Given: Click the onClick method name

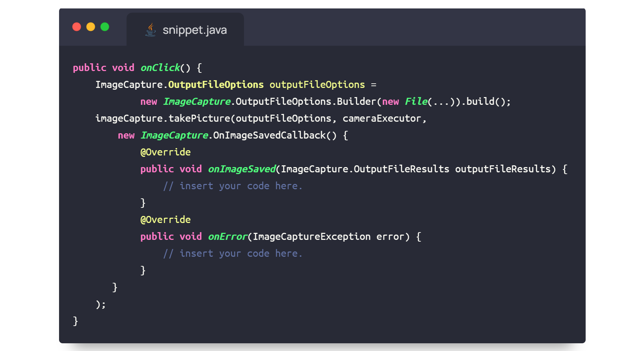Looking at the screenshot, I should point(160,68).
